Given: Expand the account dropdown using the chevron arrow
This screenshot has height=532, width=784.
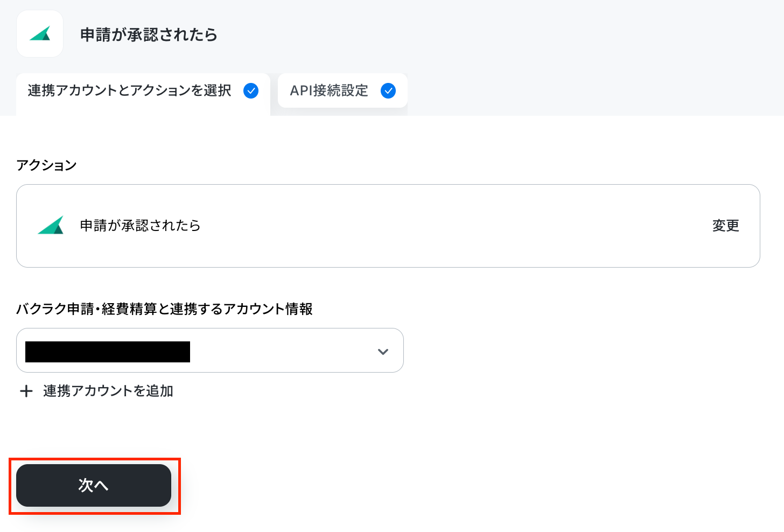Looking at the screenshot, I should coord(383,352).
